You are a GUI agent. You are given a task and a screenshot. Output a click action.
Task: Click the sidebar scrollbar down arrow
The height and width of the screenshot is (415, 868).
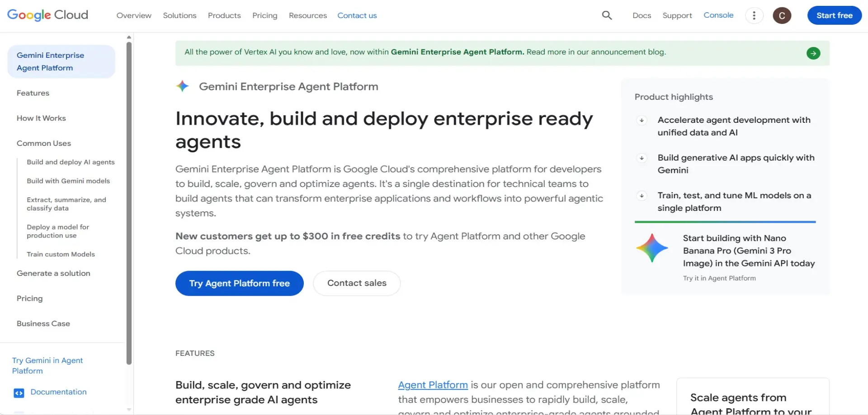tap(129, 410)
